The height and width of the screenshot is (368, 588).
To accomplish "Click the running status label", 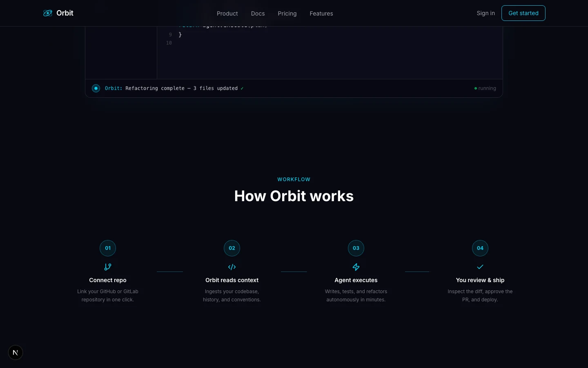I will (487, 88).
